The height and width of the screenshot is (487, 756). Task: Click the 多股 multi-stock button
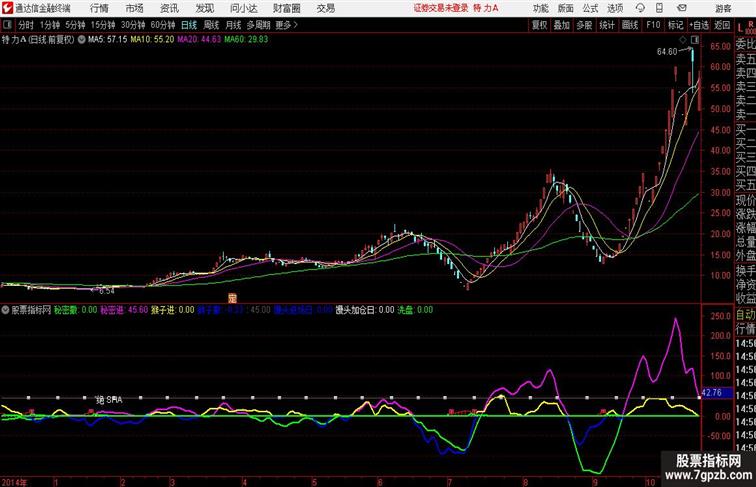(x=584, y=25)
